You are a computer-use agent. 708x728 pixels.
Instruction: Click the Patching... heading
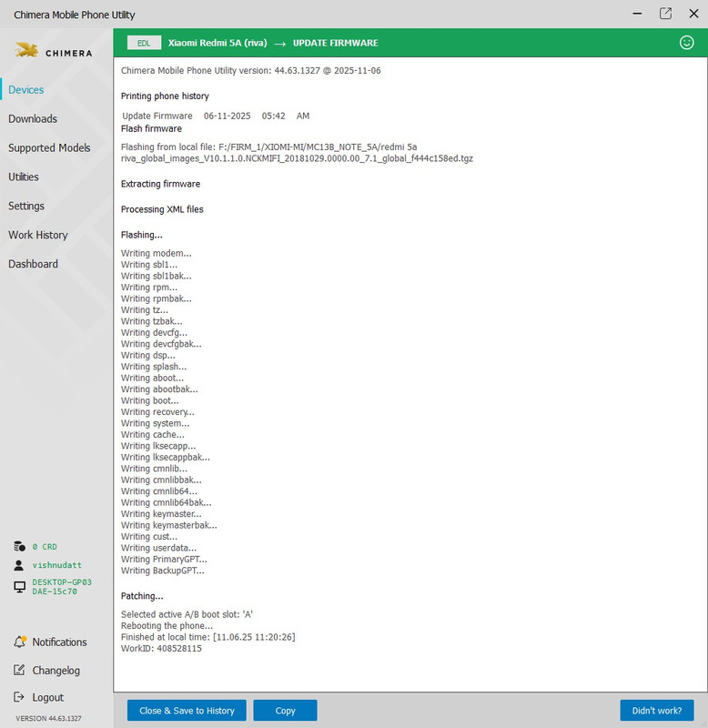(x=142, y=596)
